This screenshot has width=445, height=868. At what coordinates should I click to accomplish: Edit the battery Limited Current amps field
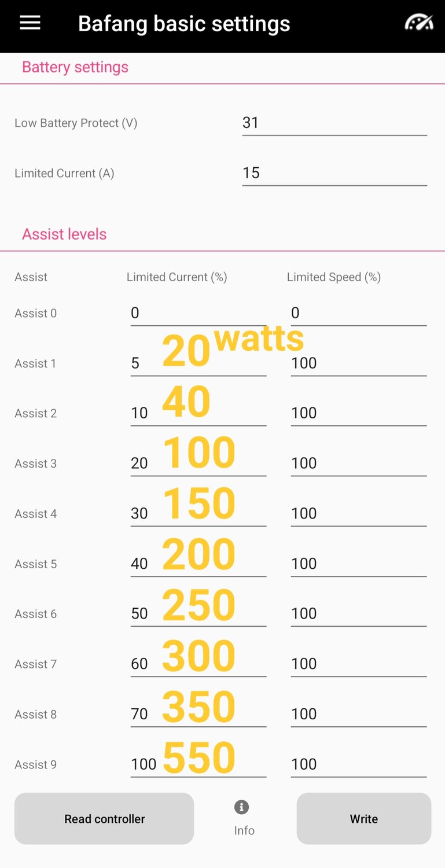pos(334,173)
